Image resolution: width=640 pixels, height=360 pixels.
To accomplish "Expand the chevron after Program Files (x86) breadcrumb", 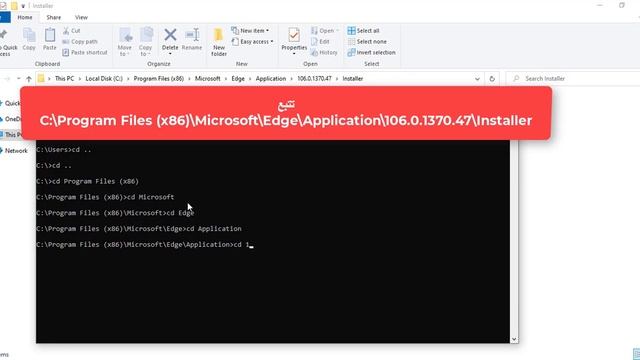I will [189, 79].
